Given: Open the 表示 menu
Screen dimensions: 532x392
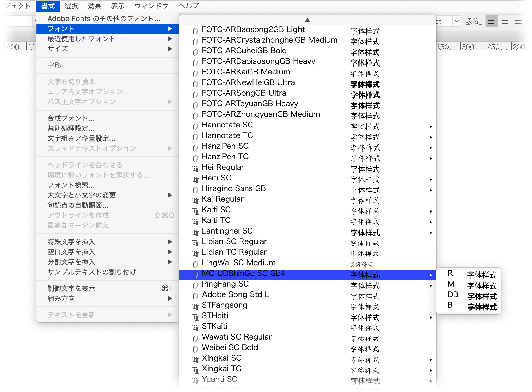Looking at the screenshot, I should [x=118, y=6].
